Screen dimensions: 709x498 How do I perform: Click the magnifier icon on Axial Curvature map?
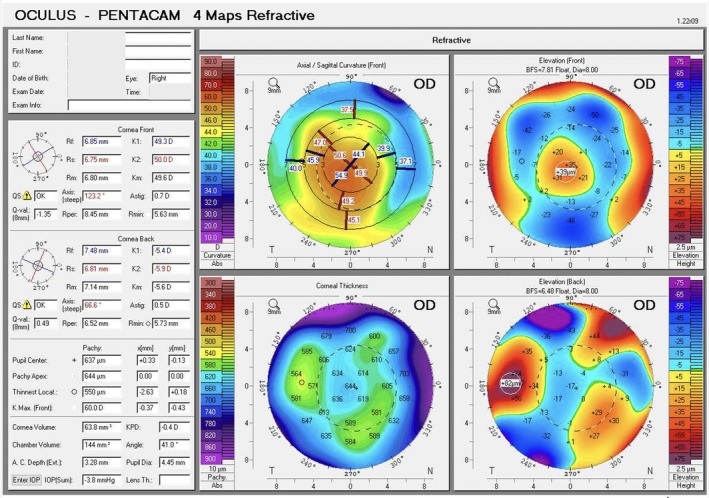coord(274,83)
